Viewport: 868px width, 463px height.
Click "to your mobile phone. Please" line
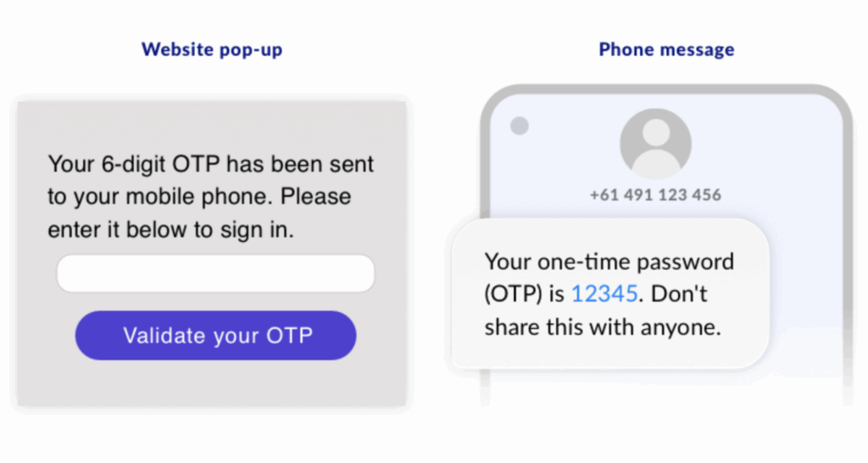(x=199, y=197)
